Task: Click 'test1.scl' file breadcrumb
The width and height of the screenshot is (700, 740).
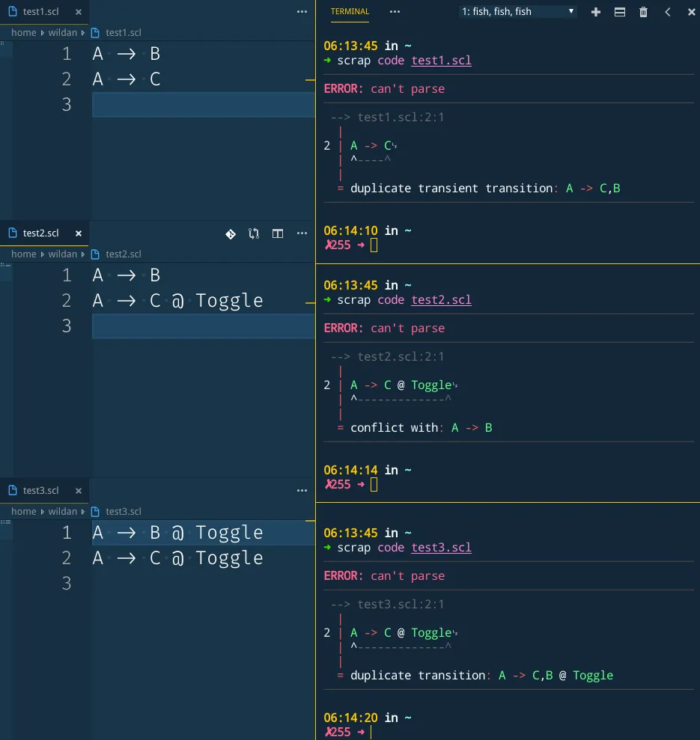Action: click(124, 33)
